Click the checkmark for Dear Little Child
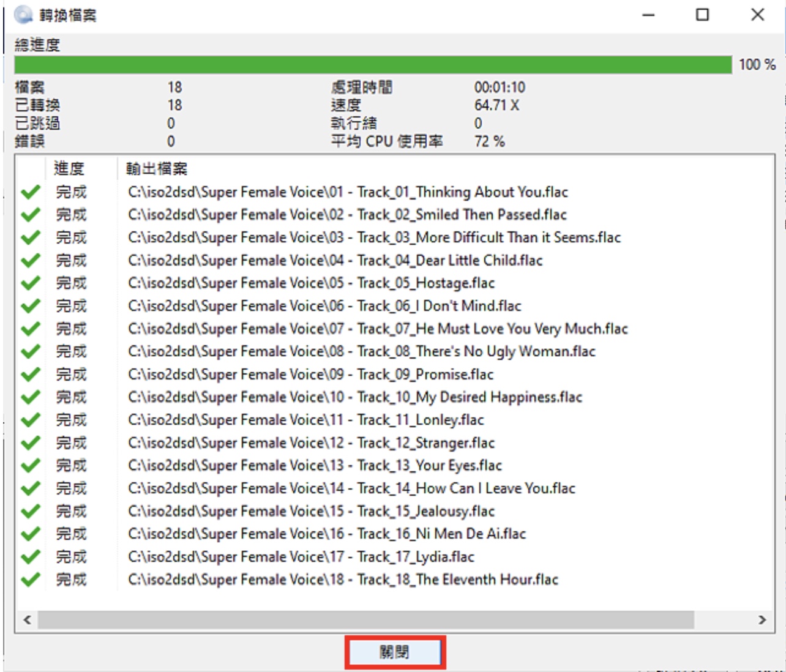The height and width of the screenshot is (672, 786). pos(31,261)
